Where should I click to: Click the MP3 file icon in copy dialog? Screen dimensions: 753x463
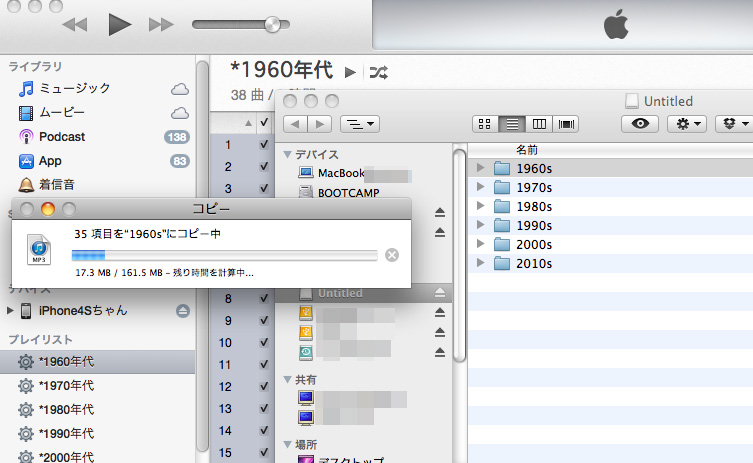pyautogui.click(x=39, y=249)
